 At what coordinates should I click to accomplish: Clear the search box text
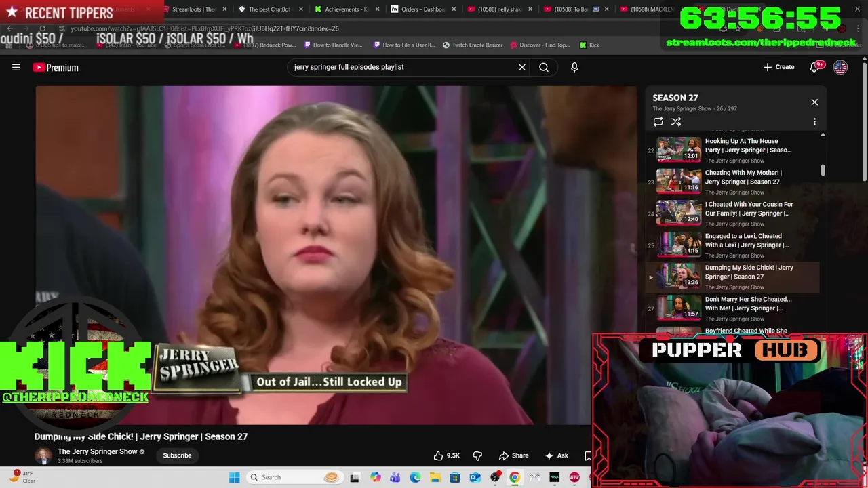pos(522,67)
